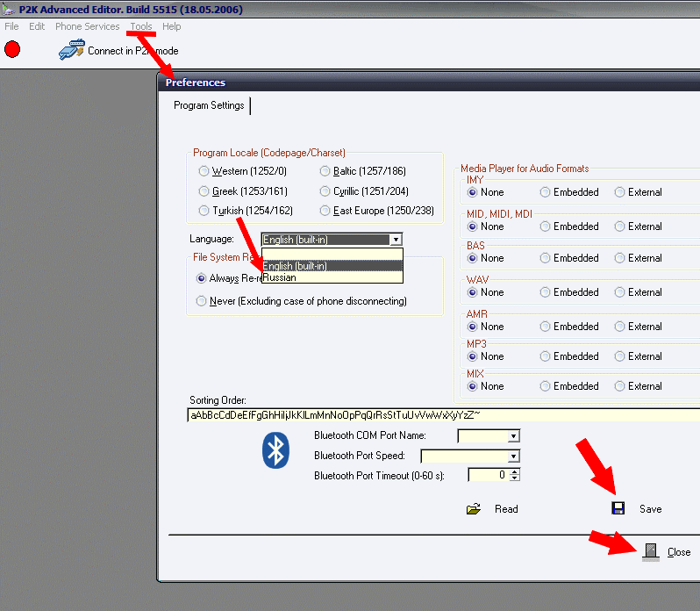Select Always Re-read file system option
The image size is (700, 611).
(x=202, y=278)
